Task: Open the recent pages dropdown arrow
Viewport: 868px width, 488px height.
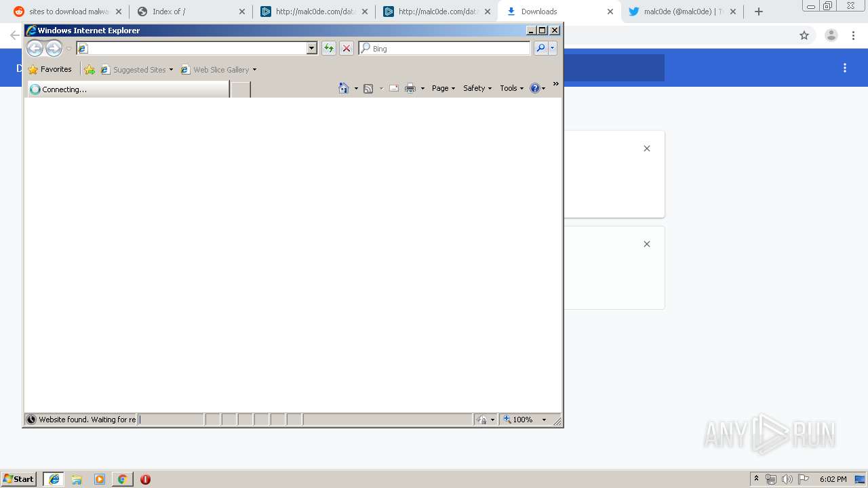Action: (68, 49)
